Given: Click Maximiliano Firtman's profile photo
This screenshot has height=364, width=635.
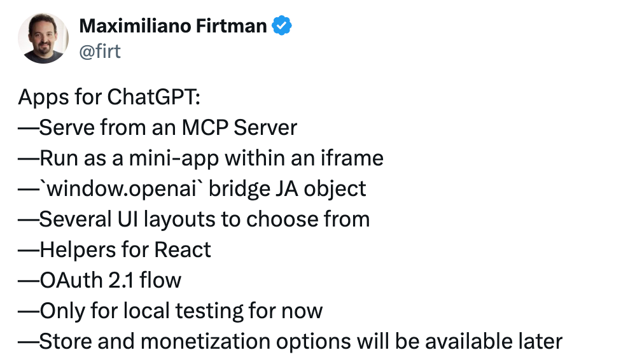Looking at the screenshot, I should 43,37.
